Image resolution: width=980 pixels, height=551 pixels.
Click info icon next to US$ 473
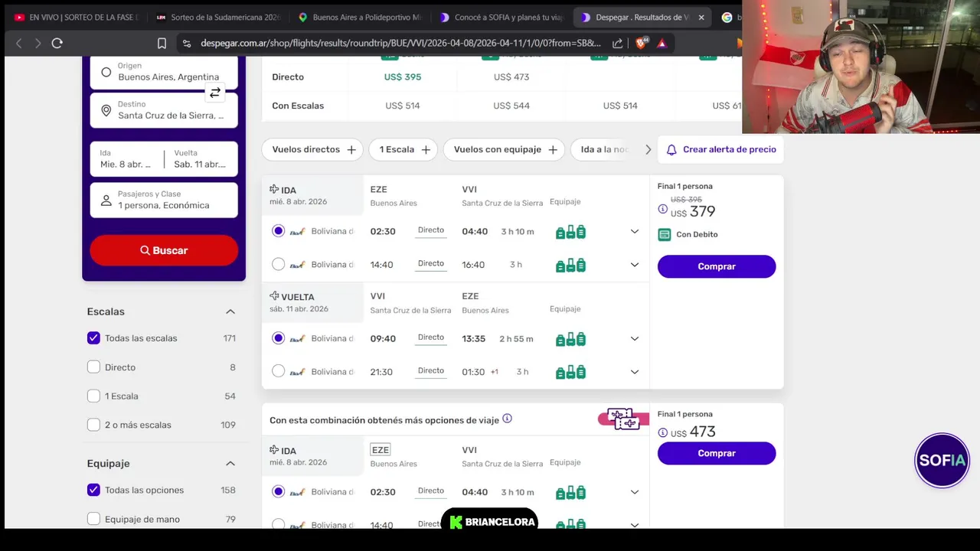(x=663, y=432)
